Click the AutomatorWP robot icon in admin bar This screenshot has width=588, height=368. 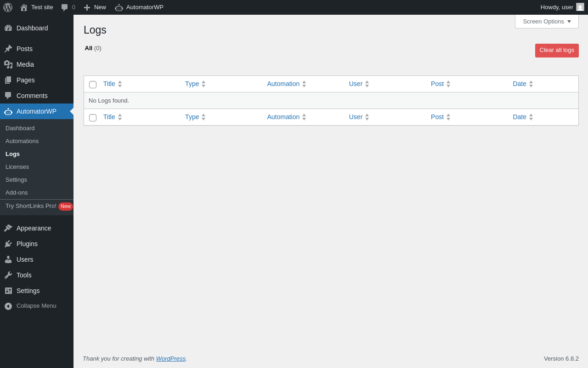tap(119, 7)
